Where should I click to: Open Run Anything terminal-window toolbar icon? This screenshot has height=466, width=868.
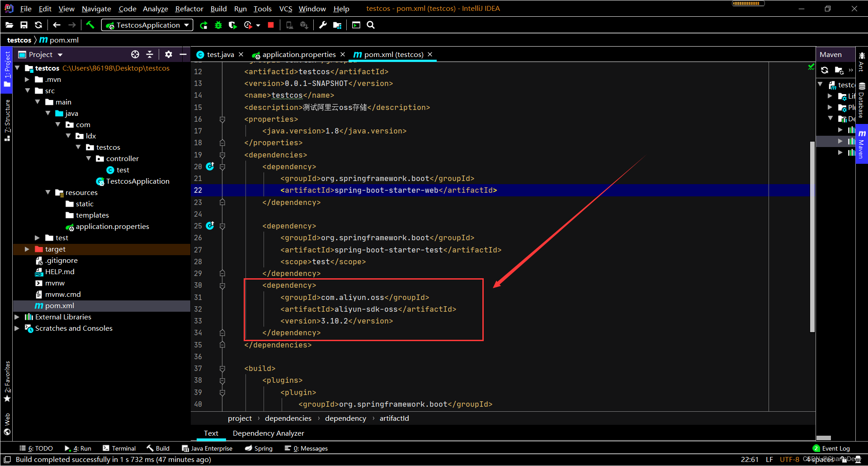coord(356,25)
